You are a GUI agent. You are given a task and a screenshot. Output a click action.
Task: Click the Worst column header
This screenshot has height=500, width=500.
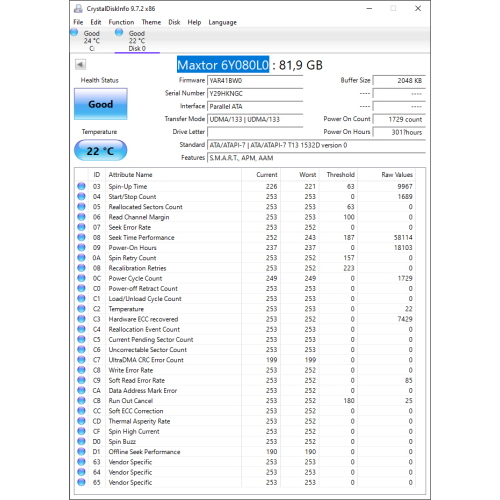tap(299, 175)
